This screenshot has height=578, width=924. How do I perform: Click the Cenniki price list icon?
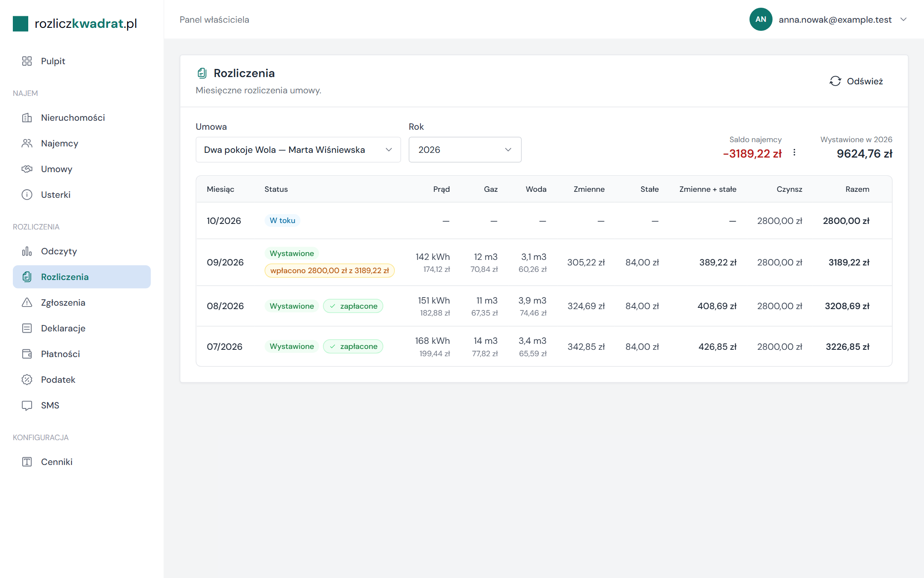click(x=27, y=462)
